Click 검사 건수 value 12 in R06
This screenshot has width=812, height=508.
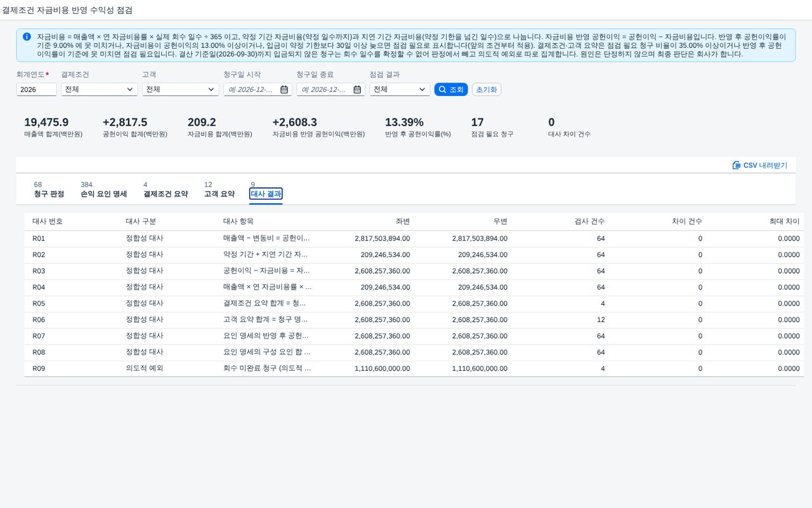[x=601, y=319]
